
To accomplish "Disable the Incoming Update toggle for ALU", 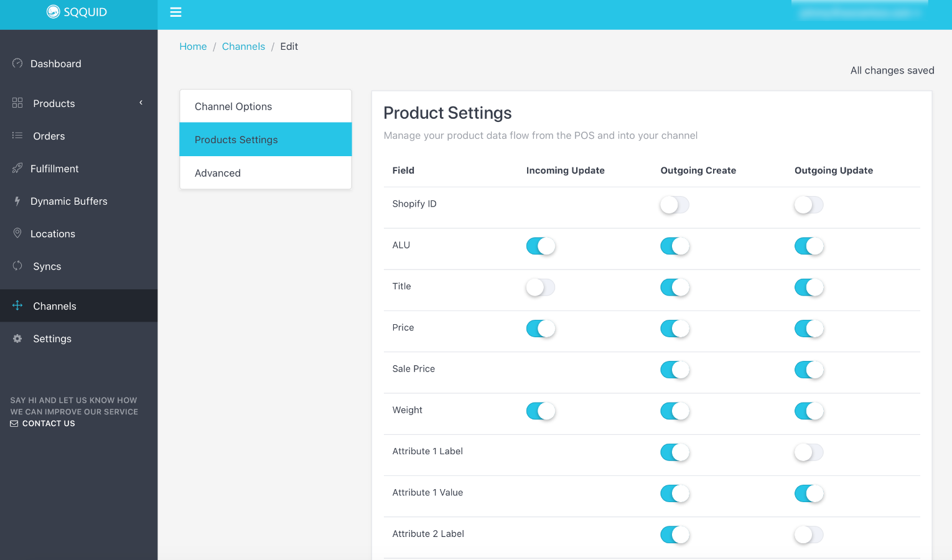I will tap(540, 246).
